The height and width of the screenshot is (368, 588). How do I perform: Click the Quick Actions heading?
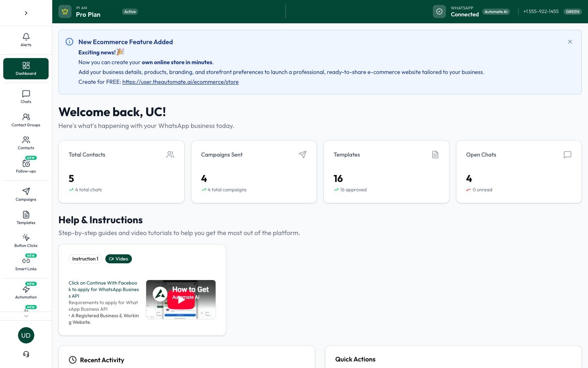pos(355,359)
